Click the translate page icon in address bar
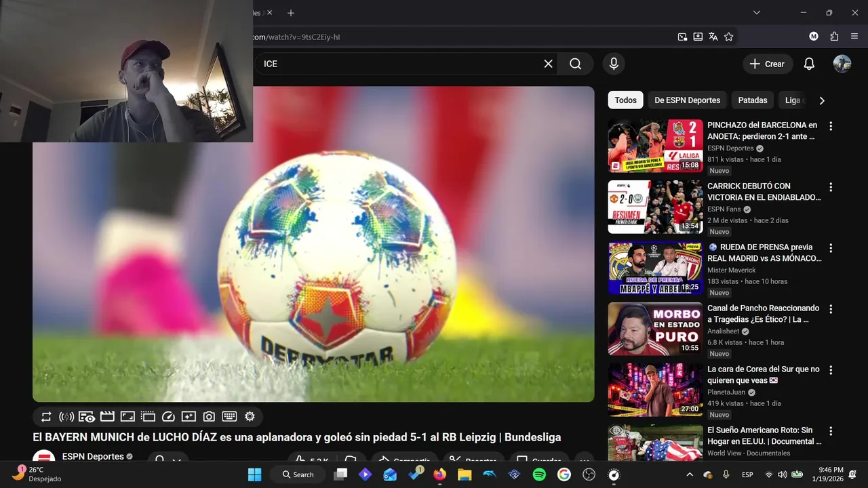Screen dimensions: 868x488 point(713,37)
